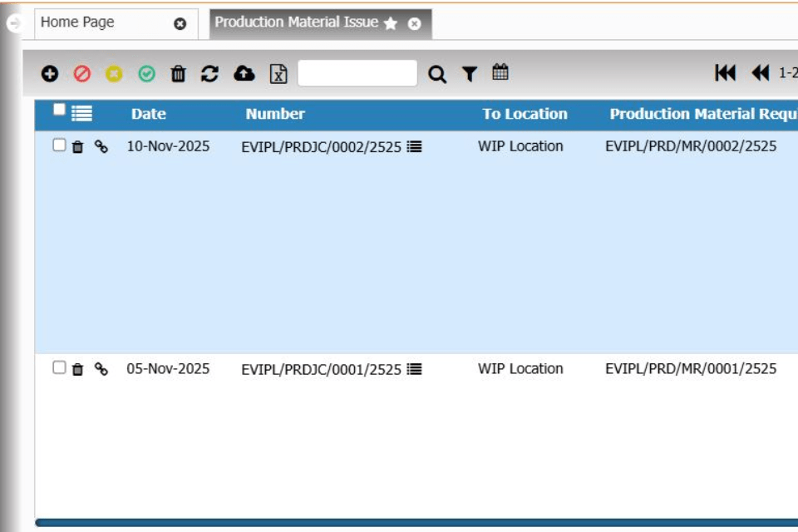Click the toolbar trash delete icon
This screenshot has width=798, height=532.
click(x=178, y=74)
